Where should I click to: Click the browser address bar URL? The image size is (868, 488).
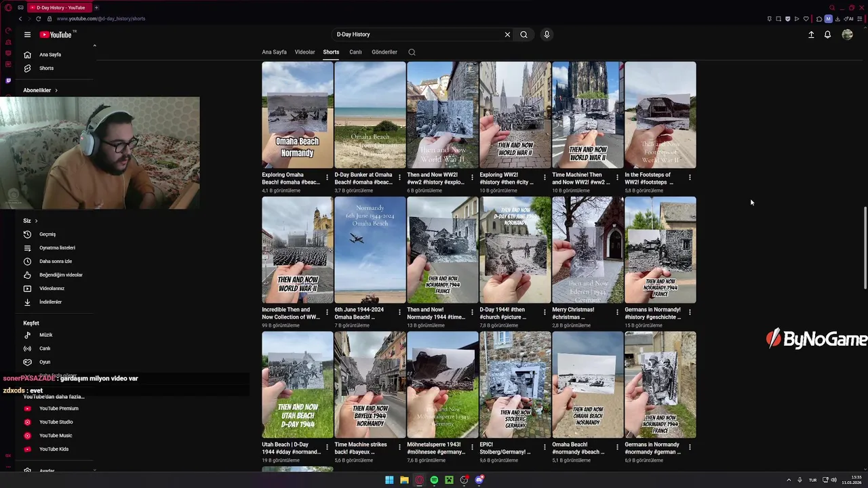pyautogui.click(x=101, y=19)
